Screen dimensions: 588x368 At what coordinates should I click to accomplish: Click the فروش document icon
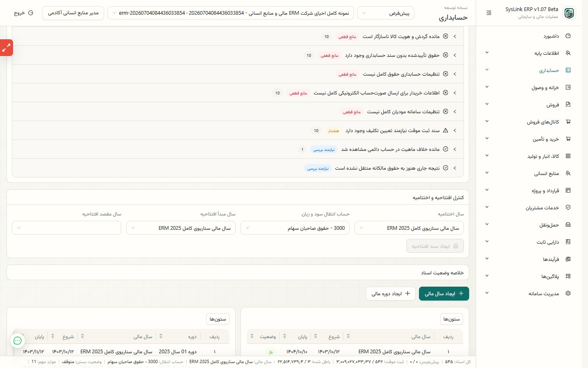pyautogui.click(x=568, y=105)
